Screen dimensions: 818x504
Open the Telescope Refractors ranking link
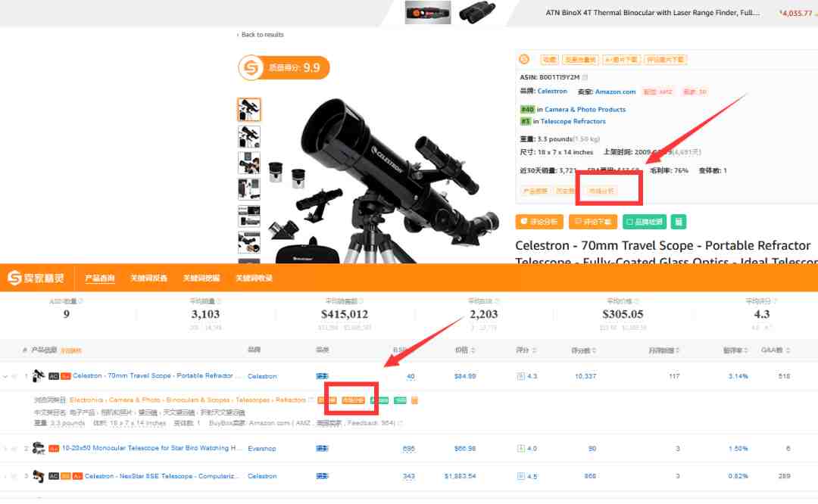(573, 121)
